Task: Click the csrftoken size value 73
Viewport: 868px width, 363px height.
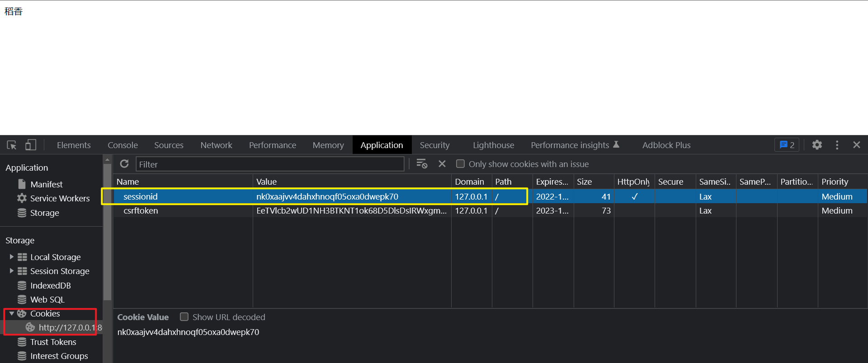Action: pyautogui.click(x=594, y=210)
